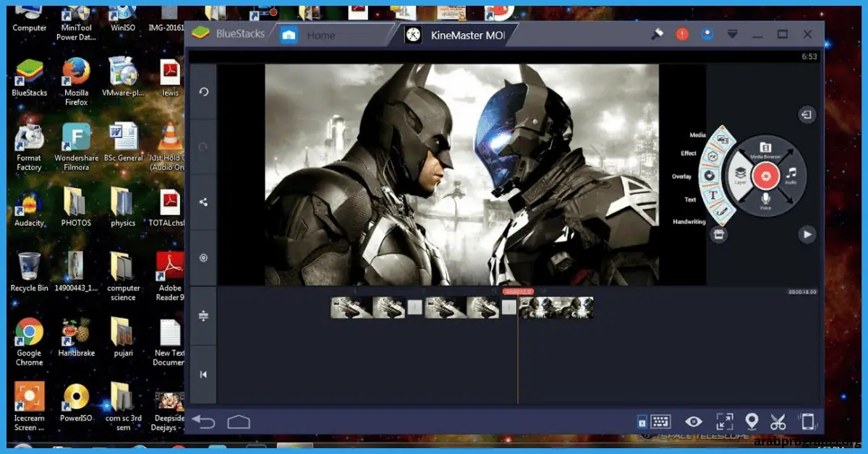Viewport: 868px width, 454px height.
Task: Select the Layer segment of the wheel
Action: pyautogui.click(x=740, y=175)
